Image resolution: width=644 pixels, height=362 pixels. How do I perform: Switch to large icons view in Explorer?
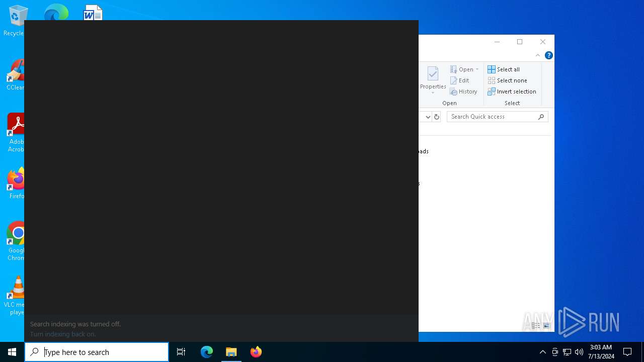pos(546,326)
